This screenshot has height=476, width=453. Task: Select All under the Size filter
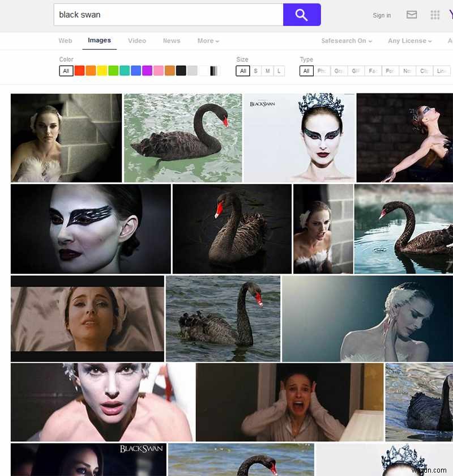242,71
